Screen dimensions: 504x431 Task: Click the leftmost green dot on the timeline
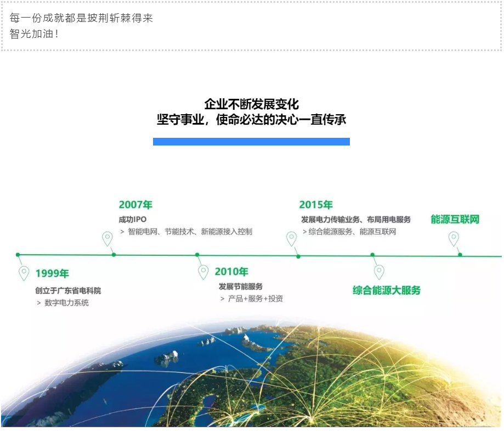click(x=18, y=254)
